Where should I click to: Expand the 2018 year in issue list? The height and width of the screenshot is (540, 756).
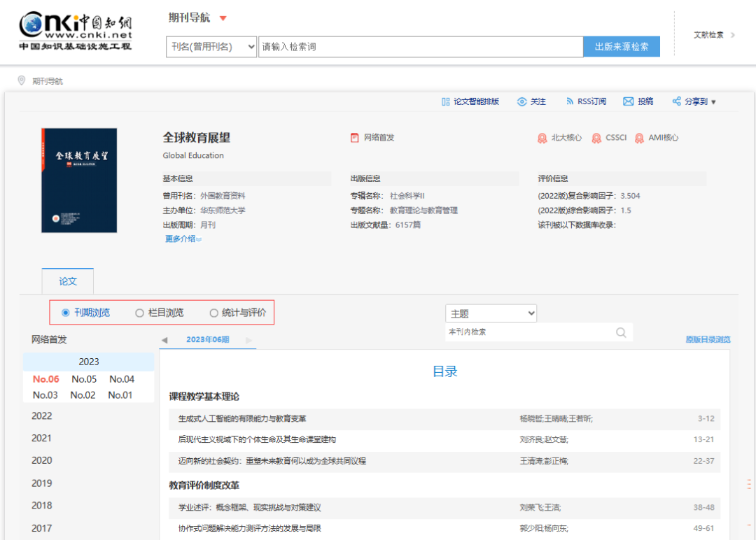pos(42,505)
